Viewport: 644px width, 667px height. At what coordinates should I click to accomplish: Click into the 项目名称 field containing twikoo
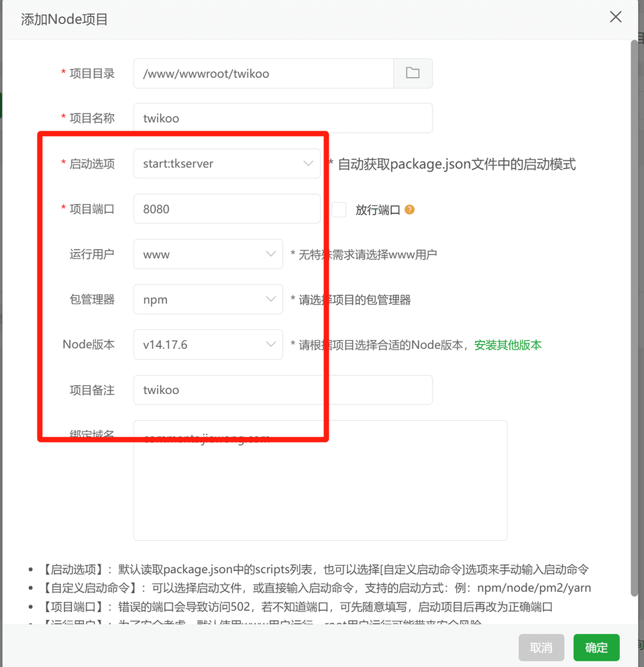click(282, 118)
